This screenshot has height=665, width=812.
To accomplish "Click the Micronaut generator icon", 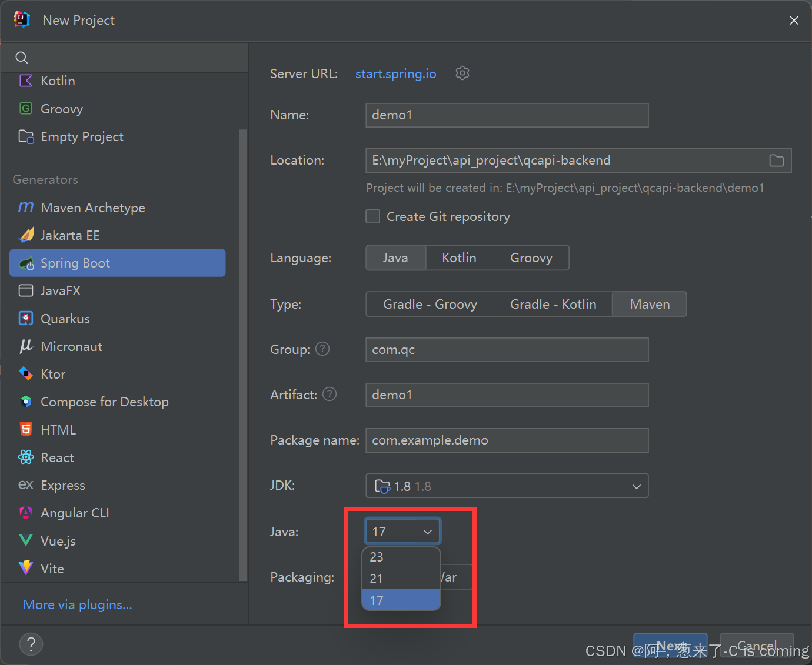I will [x=26, y=346].
